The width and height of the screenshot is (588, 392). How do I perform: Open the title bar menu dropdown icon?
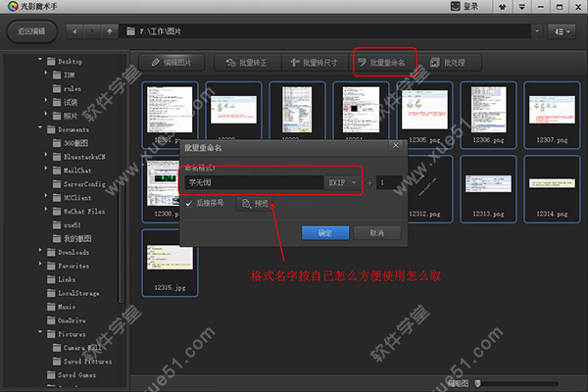(521, 7)
